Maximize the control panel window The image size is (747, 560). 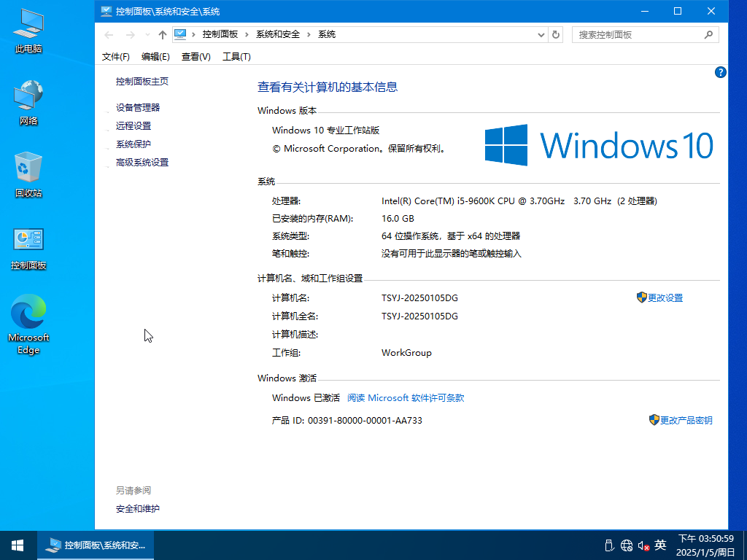678,11
